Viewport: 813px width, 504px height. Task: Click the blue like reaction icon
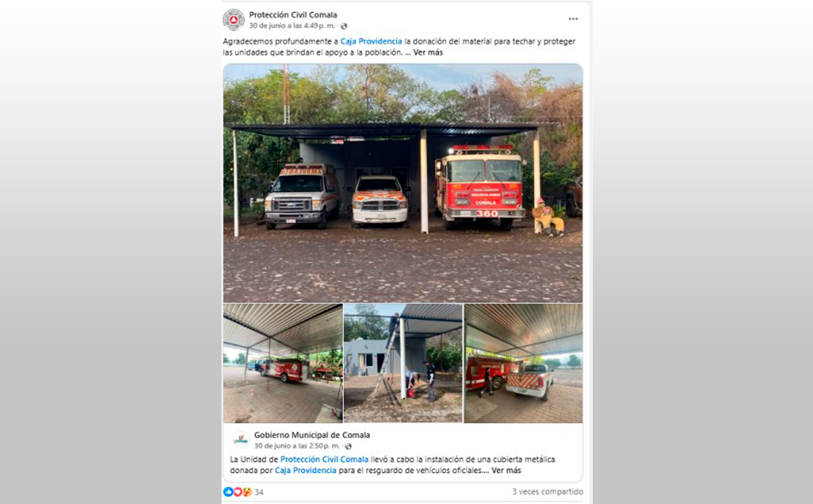(228, 492)
